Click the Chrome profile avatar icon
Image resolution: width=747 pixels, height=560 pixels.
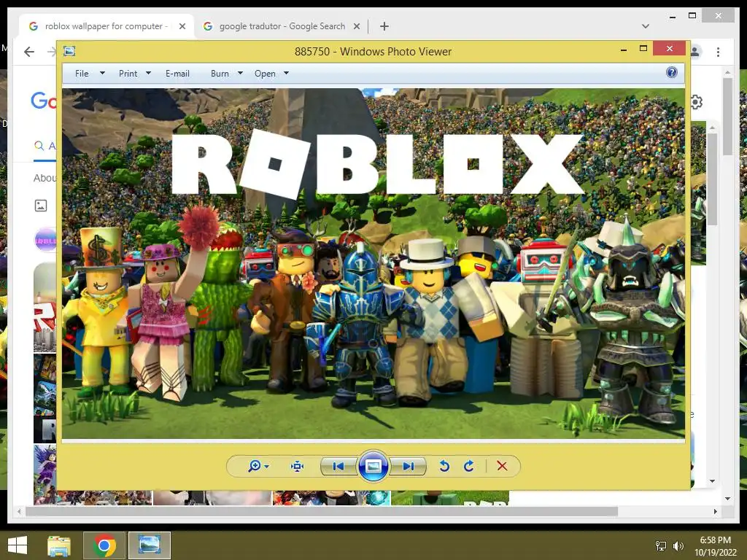pos(696,52)
